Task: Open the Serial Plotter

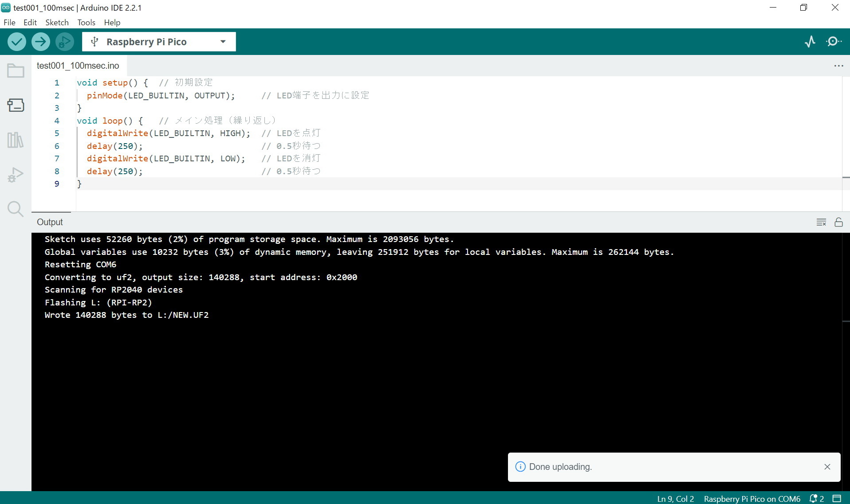Action: (810, 42)
